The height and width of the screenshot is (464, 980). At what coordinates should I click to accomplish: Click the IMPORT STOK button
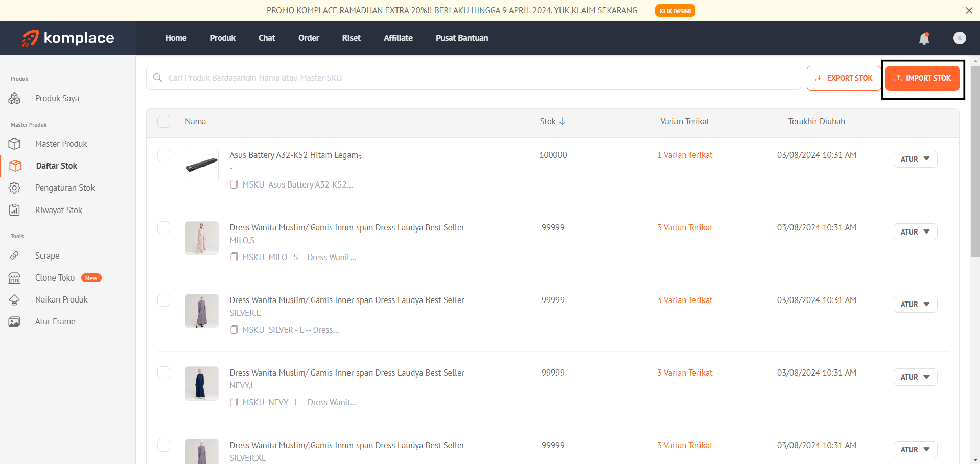point(922,78)
